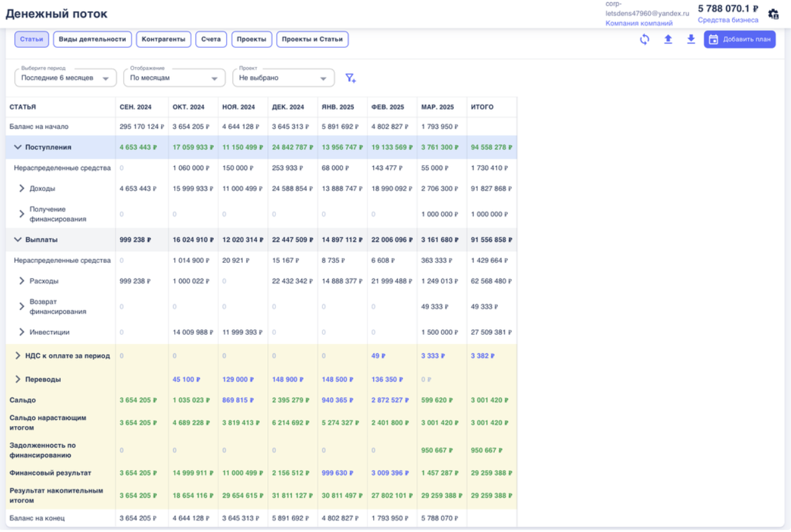Click the Компания компаний link

[639, 24]
